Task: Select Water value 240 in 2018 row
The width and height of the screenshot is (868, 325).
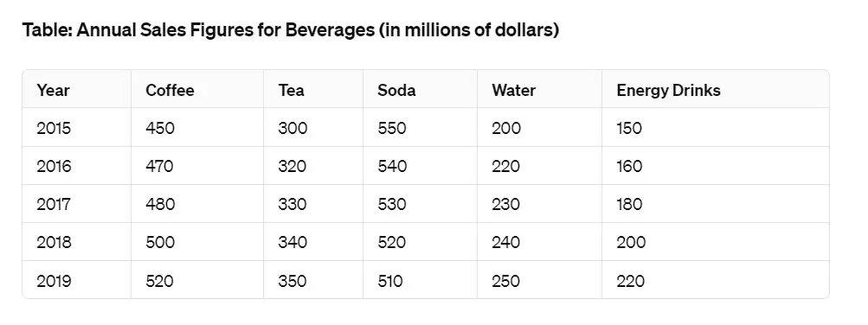Action: (506, 243)
